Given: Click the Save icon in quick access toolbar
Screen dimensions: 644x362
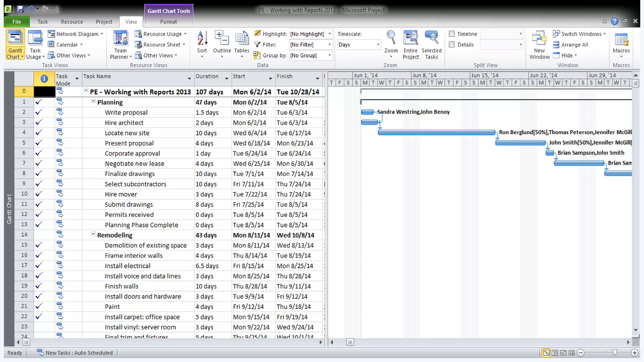Looking at the screenshot, I should click(20, 9).
